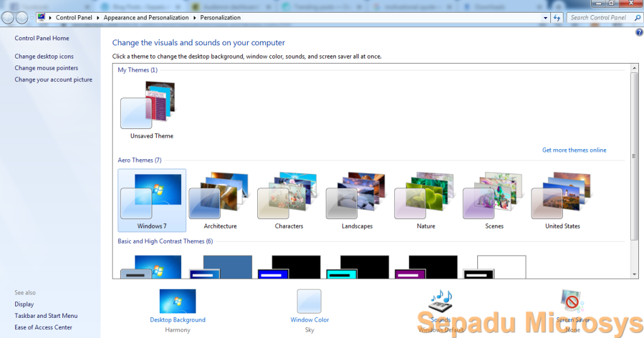
Task: Choose the Windows 7 Basic theme
Action: [x=152, y=266]
